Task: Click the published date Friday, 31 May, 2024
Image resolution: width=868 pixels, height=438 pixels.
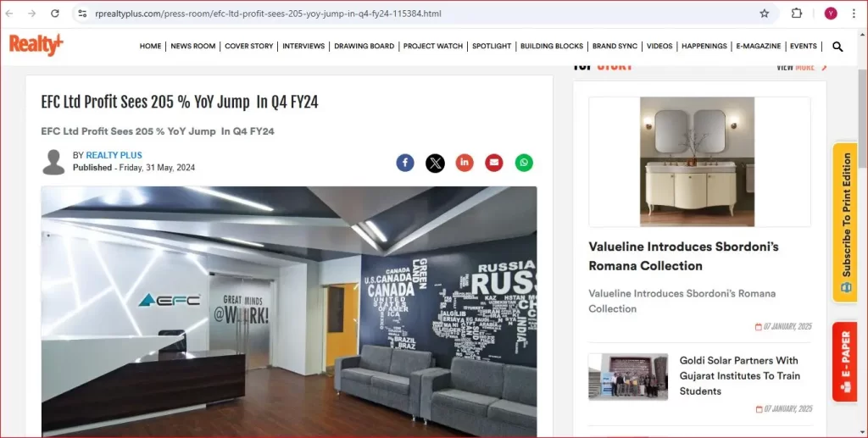Action: pyautogui.click(x=157, y=168)
